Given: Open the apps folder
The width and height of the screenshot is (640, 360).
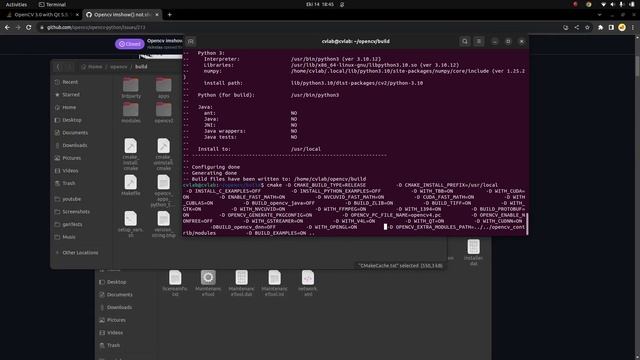Looking at the screenshot, I should coord(164,88).
